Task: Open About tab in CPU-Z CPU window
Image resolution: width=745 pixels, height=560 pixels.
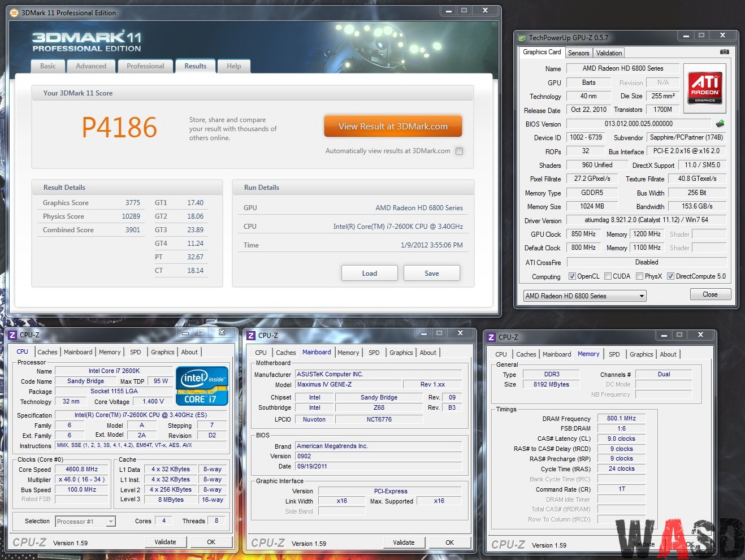Action: 189,352
